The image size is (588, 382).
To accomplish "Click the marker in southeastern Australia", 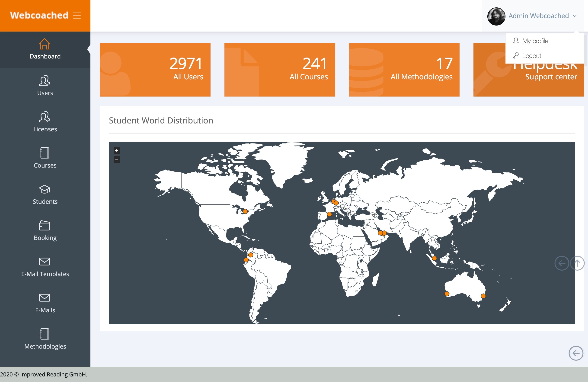I will pyautogui.click(x=483, y=296).
